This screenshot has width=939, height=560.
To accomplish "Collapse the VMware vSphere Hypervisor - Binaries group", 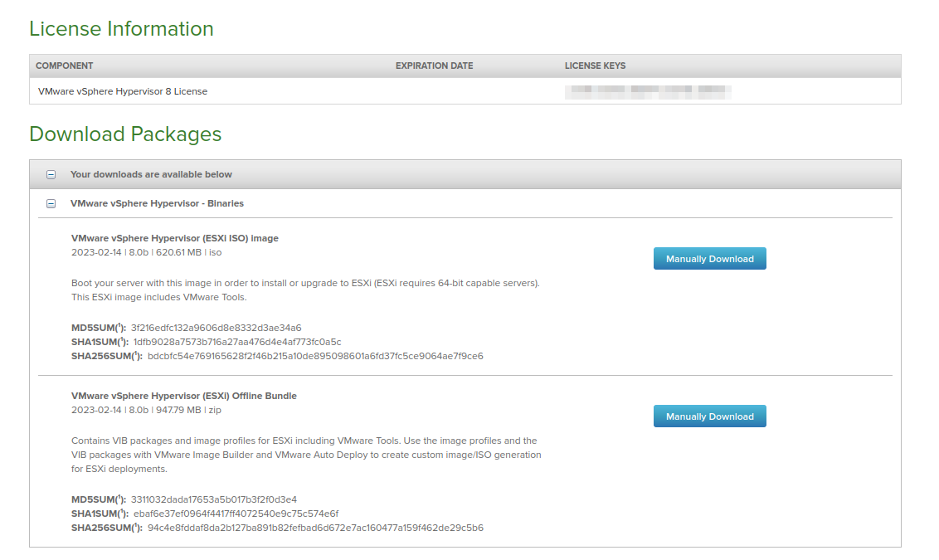I will click(51, 203).
